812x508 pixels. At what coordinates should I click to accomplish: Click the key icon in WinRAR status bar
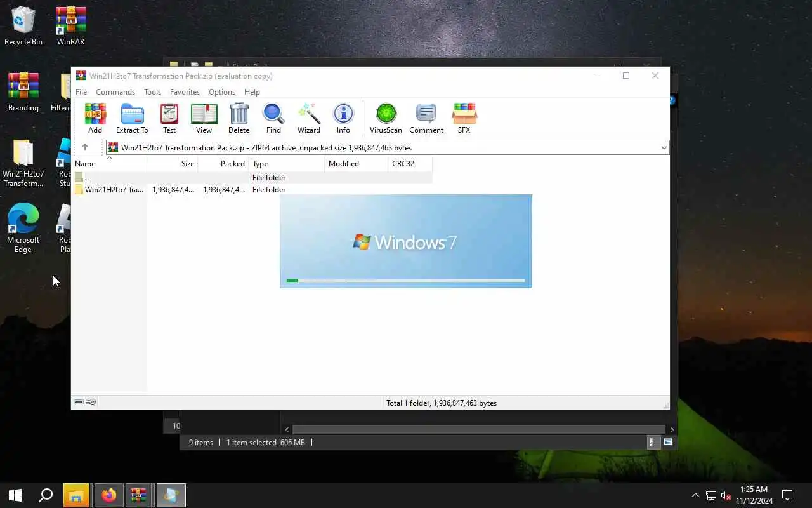coord(91,402)
